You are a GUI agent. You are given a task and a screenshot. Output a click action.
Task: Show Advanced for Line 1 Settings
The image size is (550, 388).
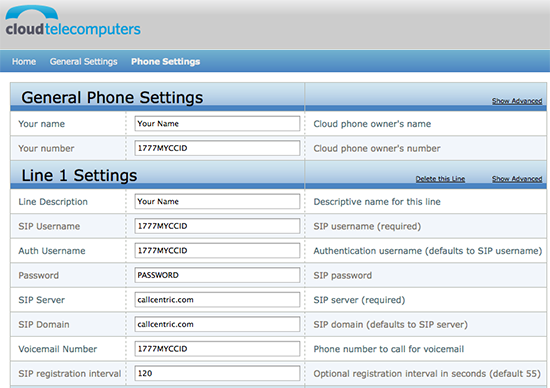coord(517,179)
